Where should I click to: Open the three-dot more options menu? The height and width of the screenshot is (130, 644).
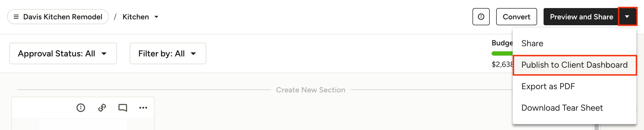[143, 108]
